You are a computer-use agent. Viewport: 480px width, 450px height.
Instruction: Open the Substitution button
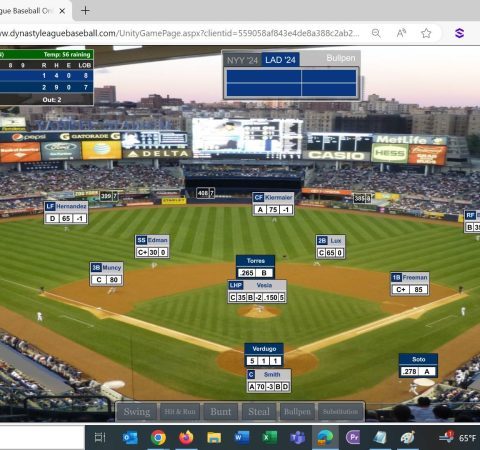[x=340, y=412]
